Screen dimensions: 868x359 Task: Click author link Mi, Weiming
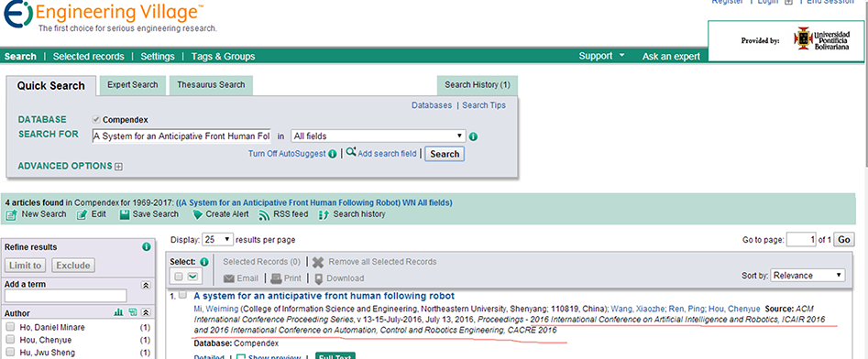[x=216, y=309]
